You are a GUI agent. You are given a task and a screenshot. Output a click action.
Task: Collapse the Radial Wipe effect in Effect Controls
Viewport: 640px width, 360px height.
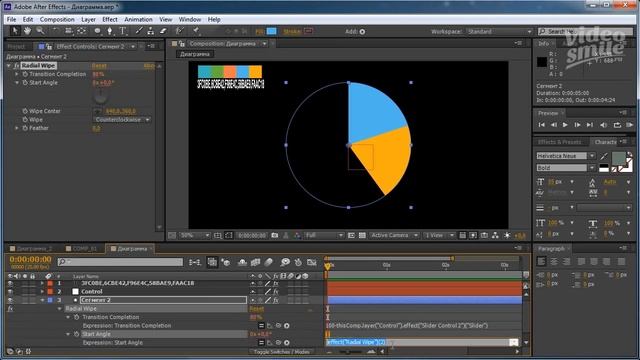tap(9, 66)
